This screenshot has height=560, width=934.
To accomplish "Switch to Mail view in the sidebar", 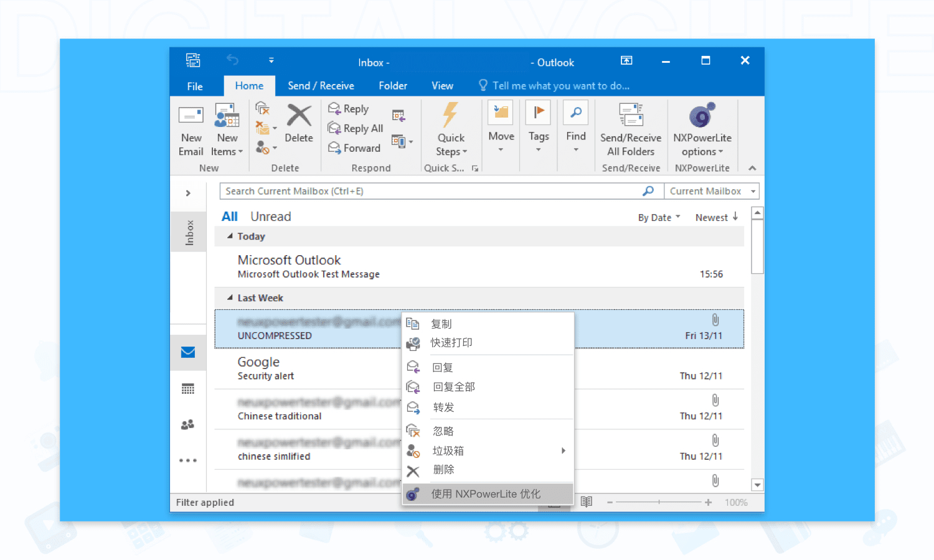I will click(188, 352).
